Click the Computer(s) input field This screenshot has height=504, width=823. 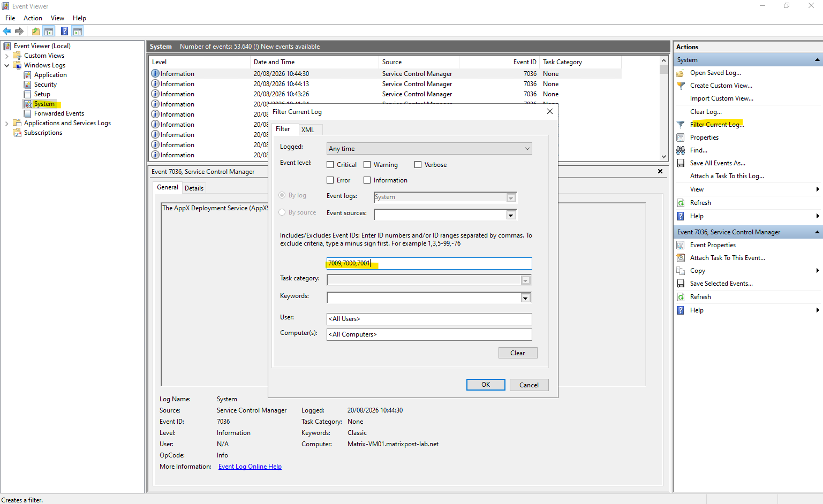(x=429, y=334)
